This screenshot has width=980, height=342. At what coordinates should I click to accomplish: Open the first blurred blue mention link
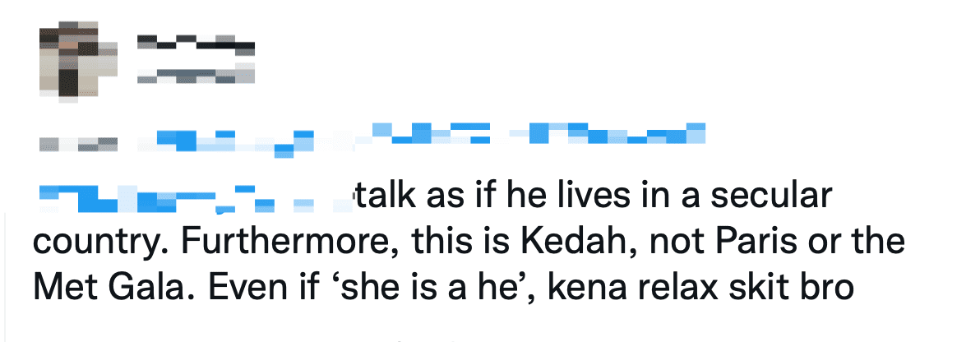222,143
